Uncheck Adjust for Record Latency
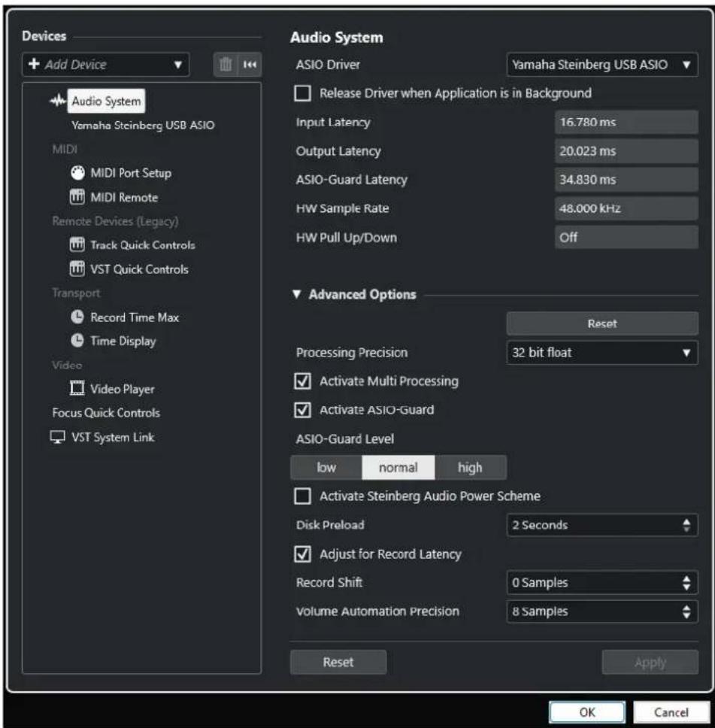Viewport: 715px width, 728px height. [303, 554]
